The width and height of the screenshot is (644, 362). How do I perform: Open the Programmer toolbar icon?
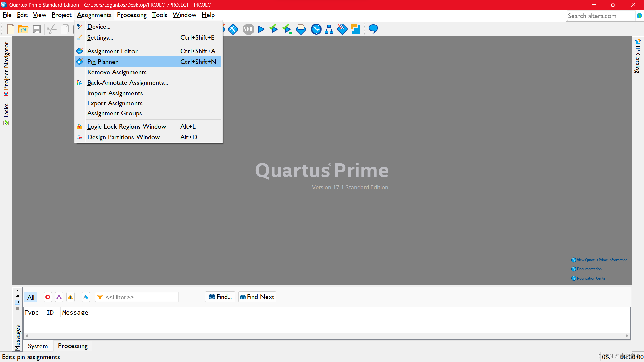coord(342,29)
